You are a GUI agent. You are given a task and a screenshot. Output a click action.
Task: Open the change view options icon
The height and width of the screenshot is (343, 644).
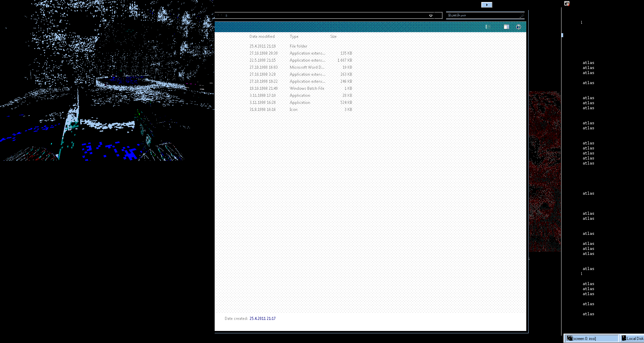[487, 27]
